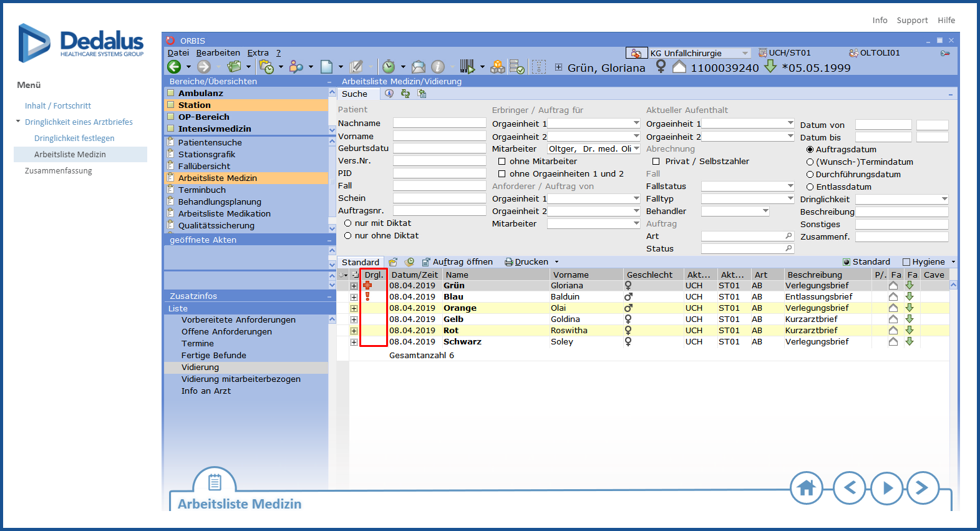
Task: Check the Hygiene checkbox
Action: [906, 262]
